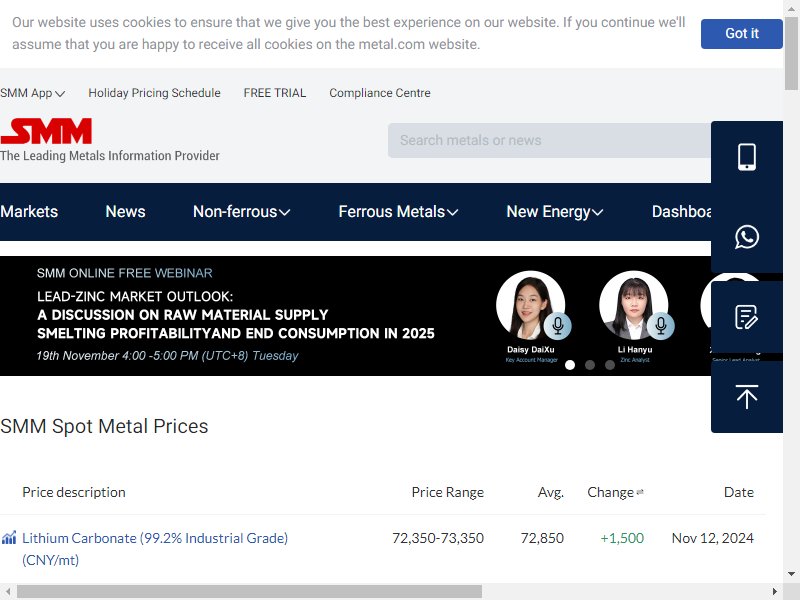
Task: Click the 72,850 average value
Action: [542, 538]
